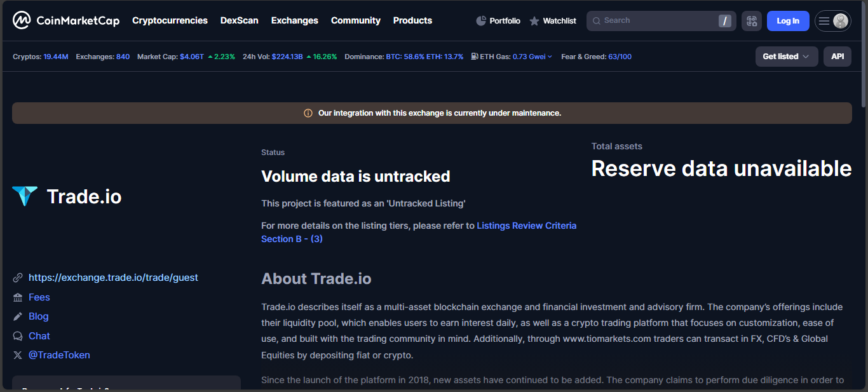Open the Community menu
Screen dimensions: 868x392
click(356, 20)
